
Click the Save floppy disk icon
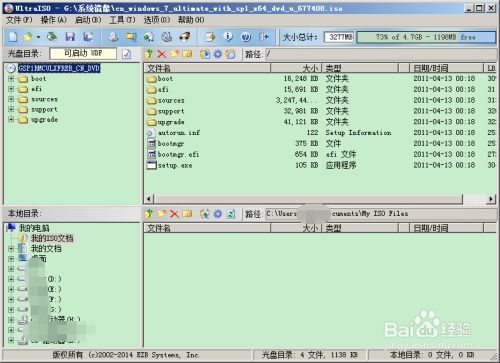(70, 37)
